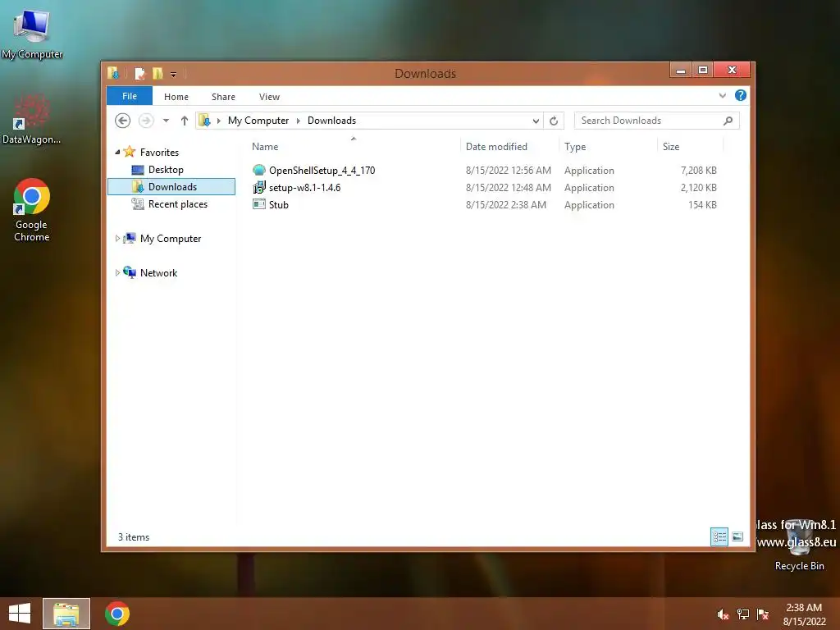The height and width of the screenshot is (630, 840).
Task: Click the address bar folder icon
Action: point(204,121)
